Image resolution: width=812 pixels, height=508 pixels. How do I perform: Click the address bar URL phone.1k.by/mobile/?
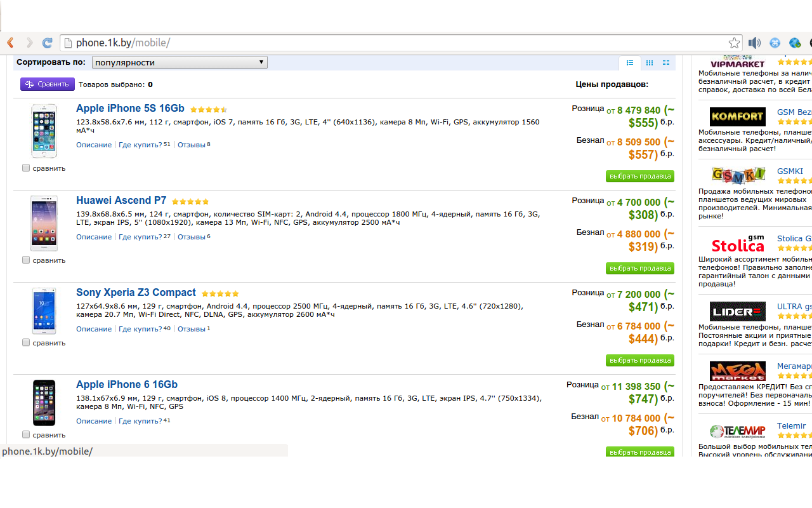[x=123, y=43]
